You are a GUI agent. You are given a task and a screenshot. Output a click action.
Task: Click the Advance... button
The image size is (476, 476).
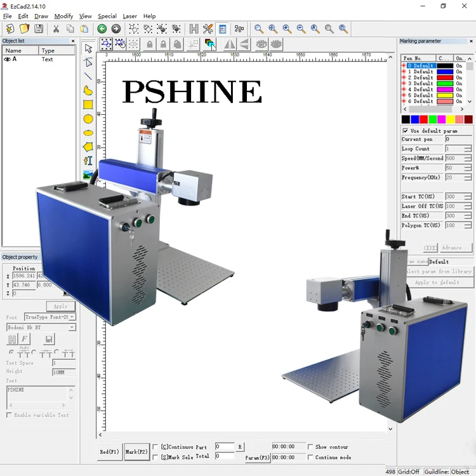point(456,248)
